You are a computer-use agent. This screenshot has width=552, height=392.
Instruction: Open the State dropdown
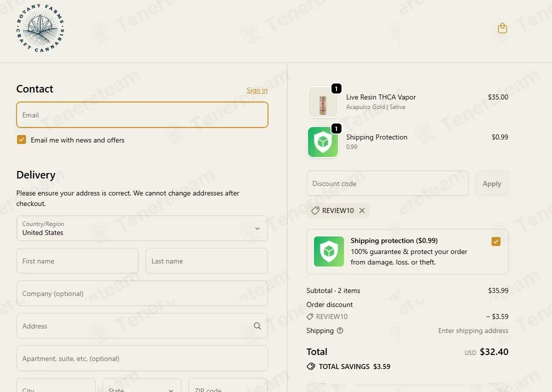(x=142, y=385)
